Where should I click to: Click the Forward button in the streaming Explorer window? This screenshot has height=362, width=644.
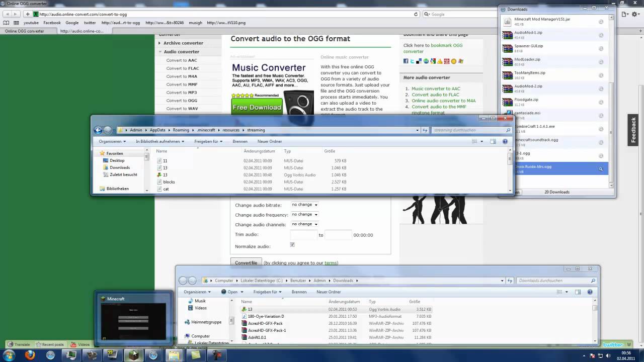[107, 130]
